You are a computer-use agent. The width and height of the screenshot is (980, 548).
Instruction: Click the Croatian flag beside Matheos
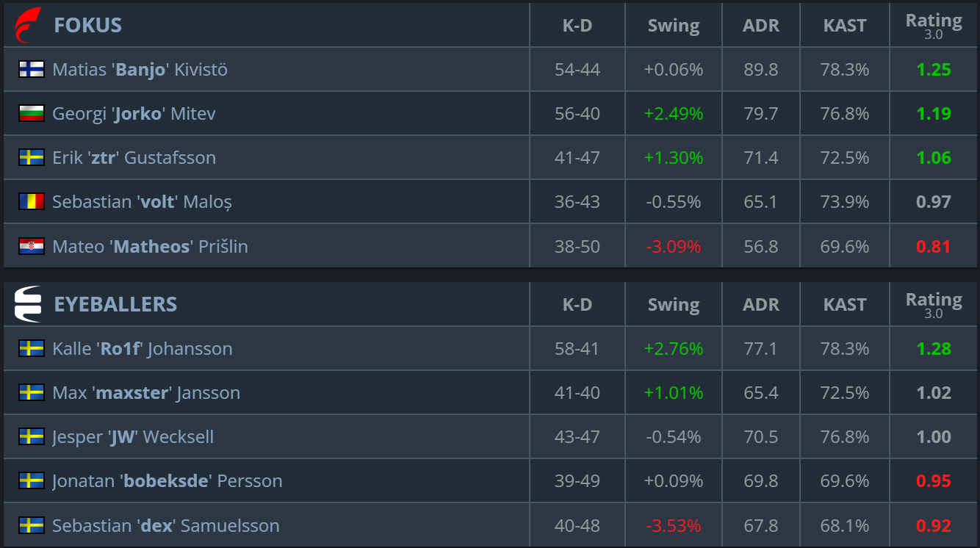[32, 246]
